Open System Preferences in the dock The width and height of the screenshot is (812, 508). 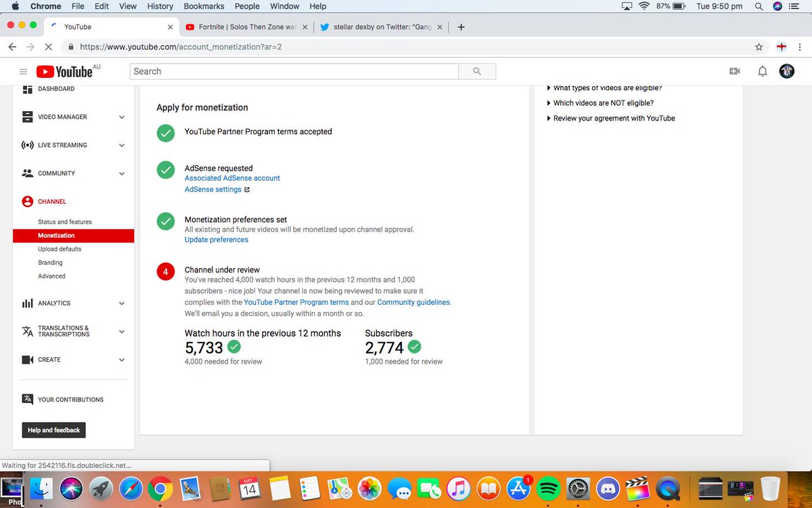click(578, 488)
